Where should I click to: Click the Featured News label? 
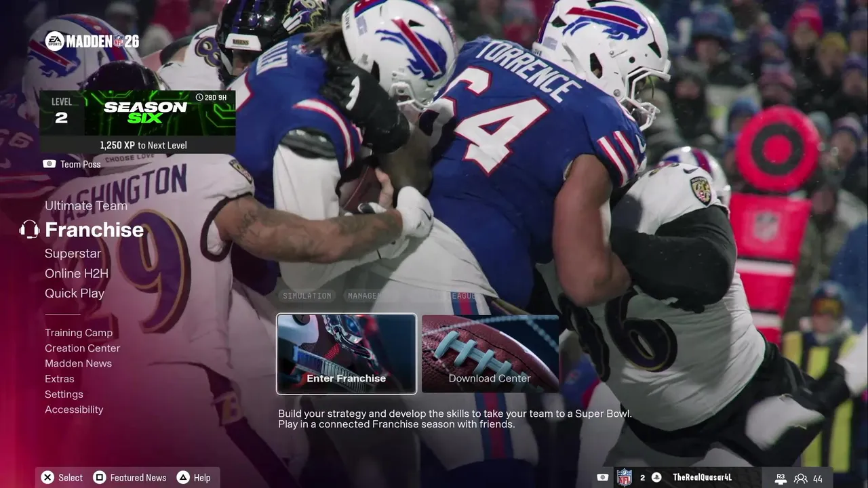tap(138, 478)
